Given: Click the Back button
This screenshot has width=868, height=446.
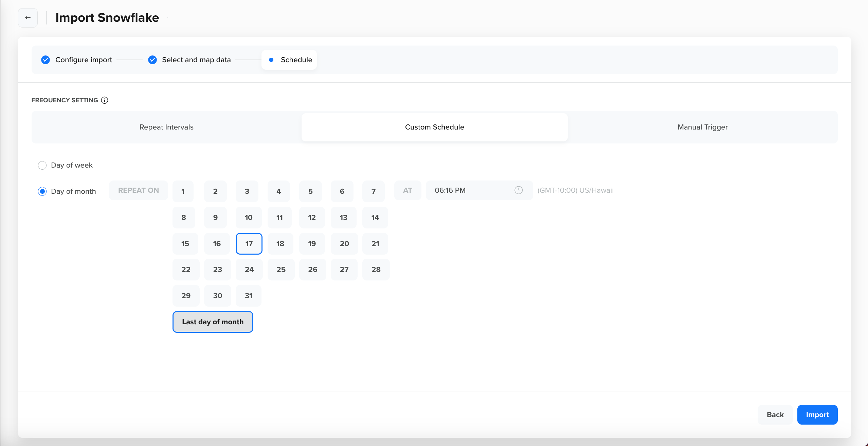Looking at the screenshot, I should tap(775, 415).
